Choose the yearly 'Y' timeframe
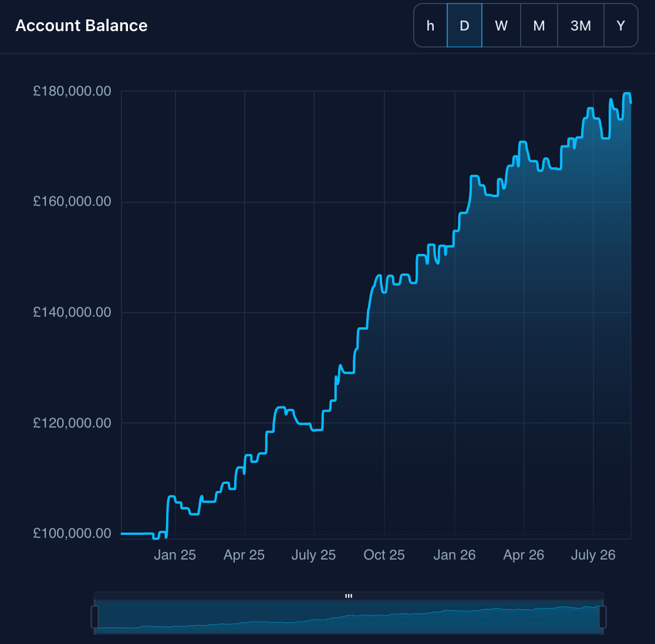The width and height of the screenshot is (655, 644). point(621,25)
